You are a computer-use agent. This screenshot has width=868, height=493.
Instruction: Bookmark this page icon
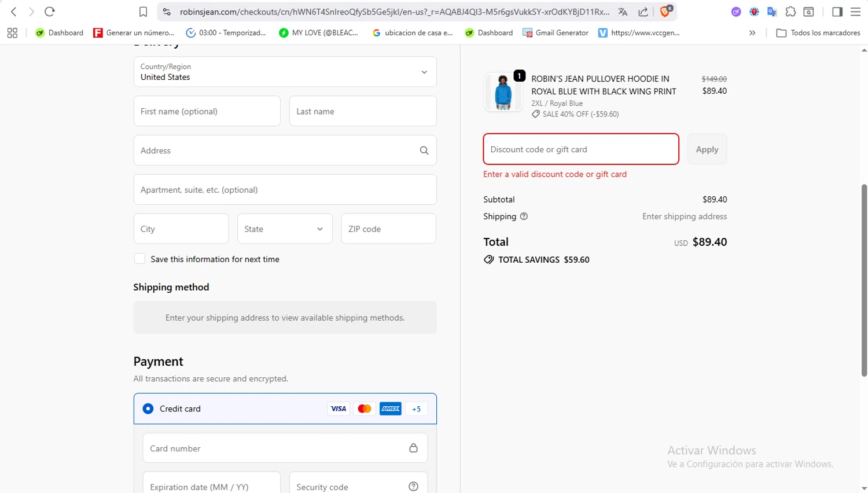[x=143, y=12]
